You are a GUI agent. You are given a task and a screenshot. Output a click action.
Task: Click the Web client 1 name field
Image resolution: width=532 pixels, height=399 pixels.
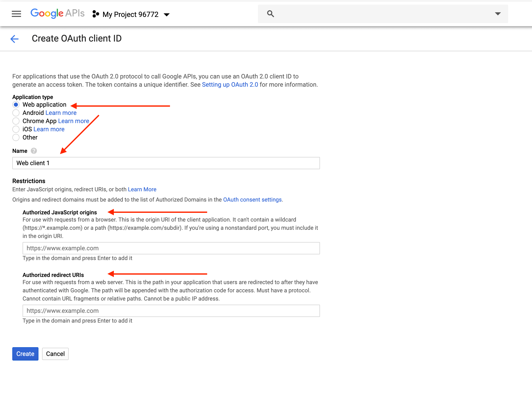coord(166,163)
